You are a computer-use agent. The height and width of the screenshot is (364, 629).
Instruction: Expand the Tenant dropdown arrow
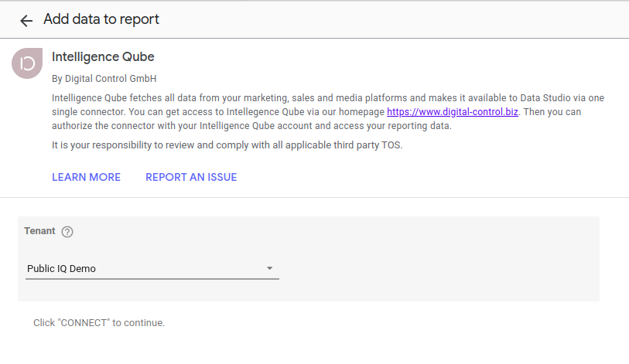pyautogui.click(x=270, y=268)
